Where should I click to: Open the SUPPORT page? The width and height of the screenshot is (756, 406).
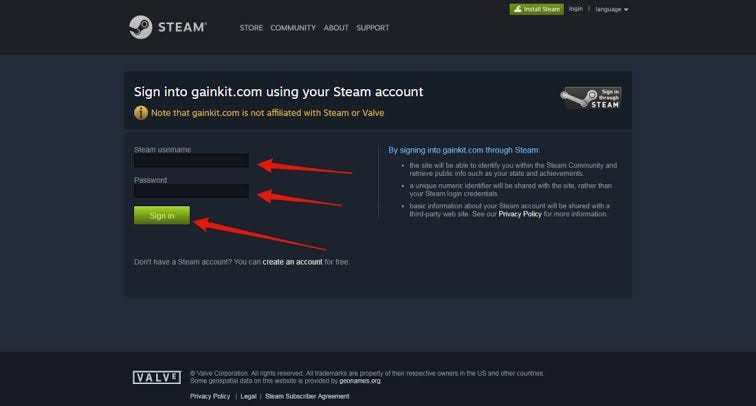click(x=373, y=28)
